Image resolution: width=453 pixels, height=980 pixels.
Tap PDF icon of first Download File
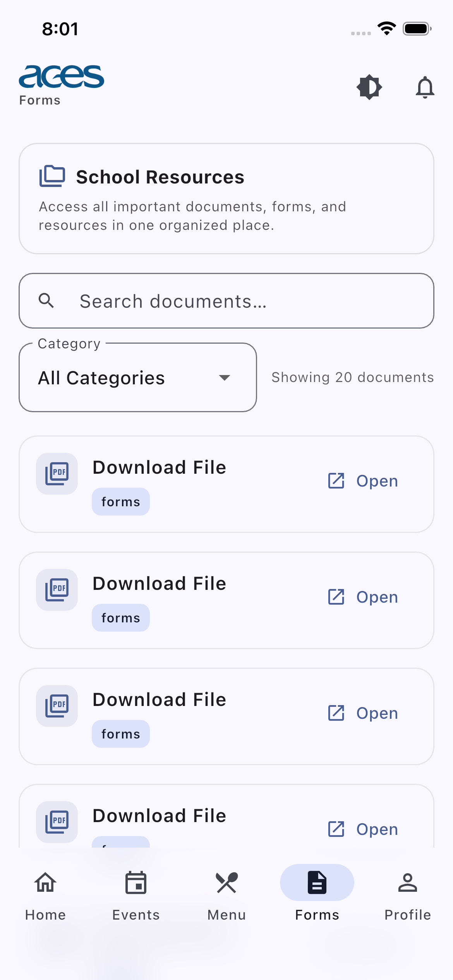[57, 474]
